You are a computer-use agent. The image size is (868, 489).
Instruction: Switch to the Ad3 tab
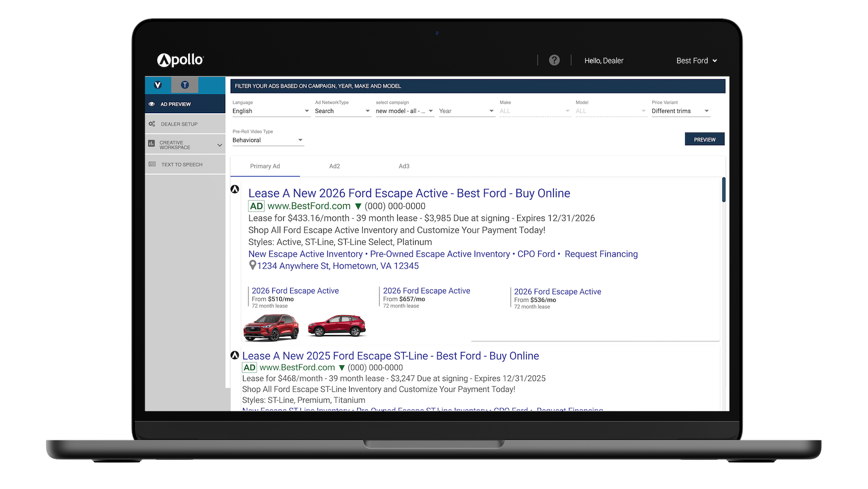coord(404,166)
